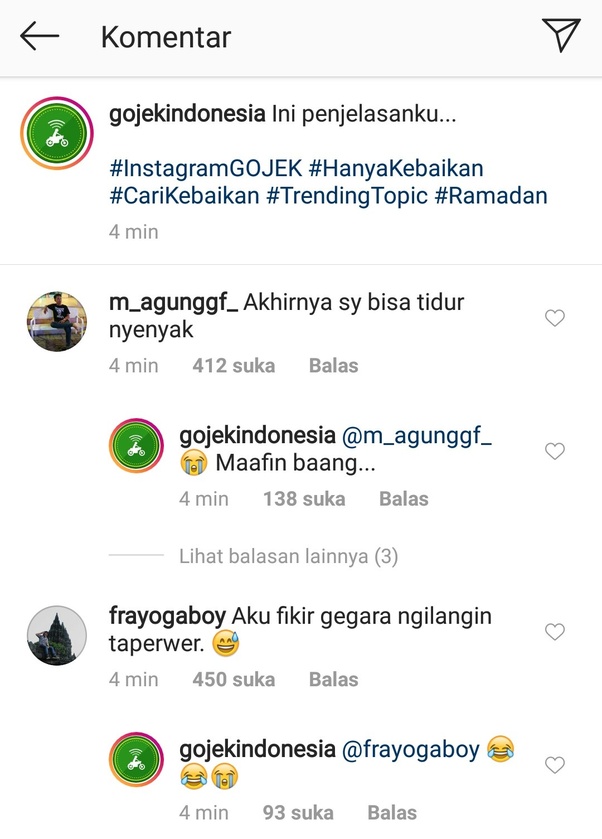The width and height of the screenshot is (602, 839).
Task: Like frayogaboy comment heart icon
Action: click(555, 632)
